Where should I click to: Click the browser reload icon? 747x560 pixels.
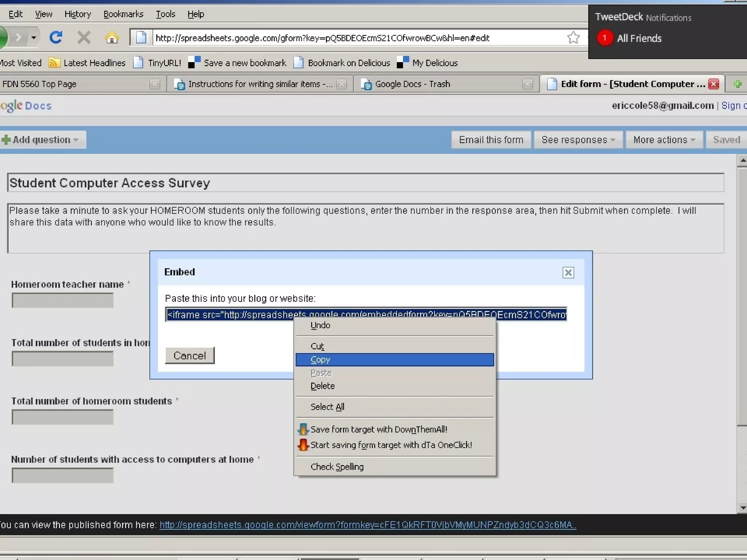[x=56, y=38]
